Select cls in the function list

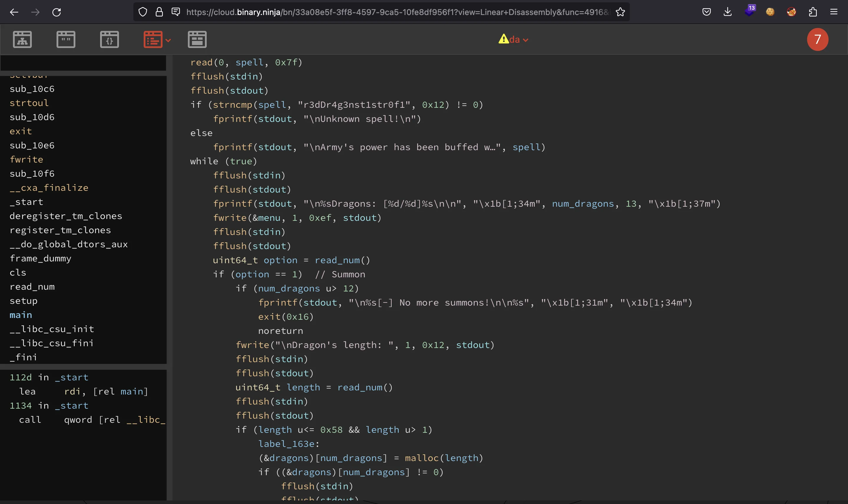pos(18,273)
